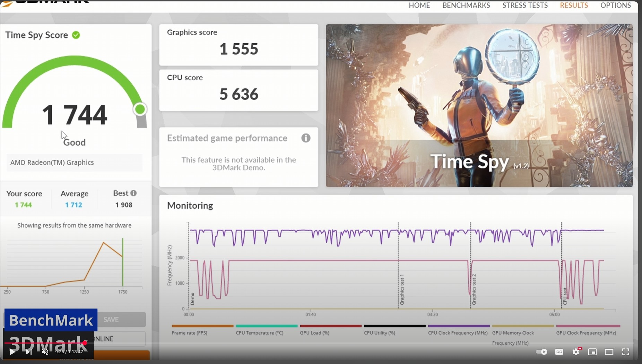
Task: Open the STRESS TESTS tab
Action: pyautogui.click(x=525, y=5)
